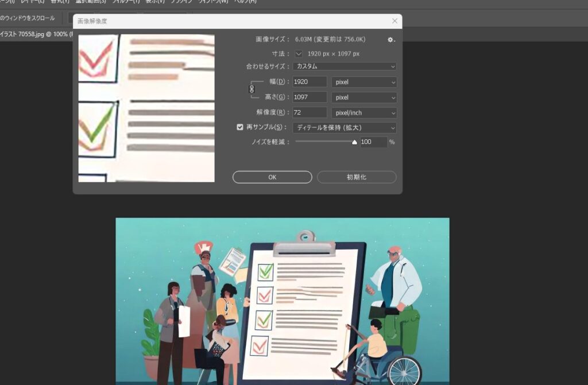Screen dimensions: 588x385
Task: Toggle the 再サンプル checkbox
Action: pos(240,127)
